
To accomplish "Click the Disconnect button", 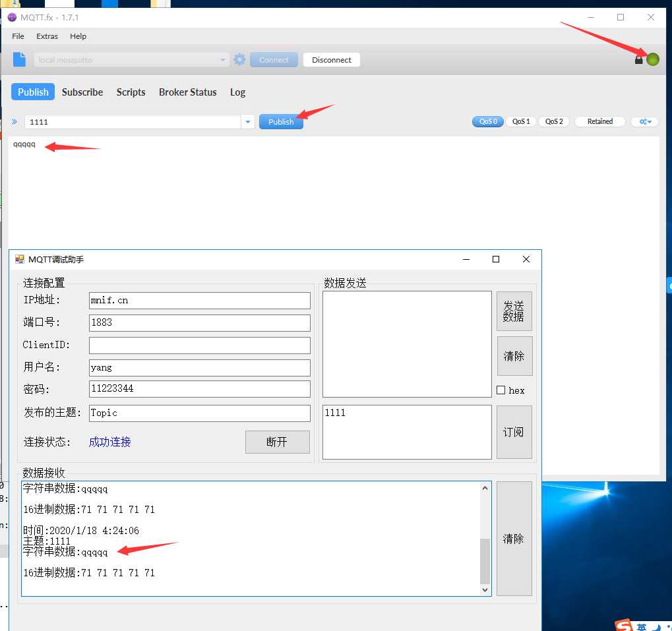I will (x=331, y=59).
